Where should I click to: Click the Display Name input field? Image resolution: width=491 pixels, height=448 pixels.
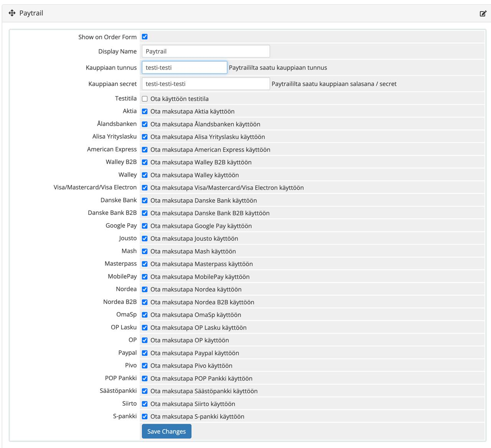tap(206, 51)
